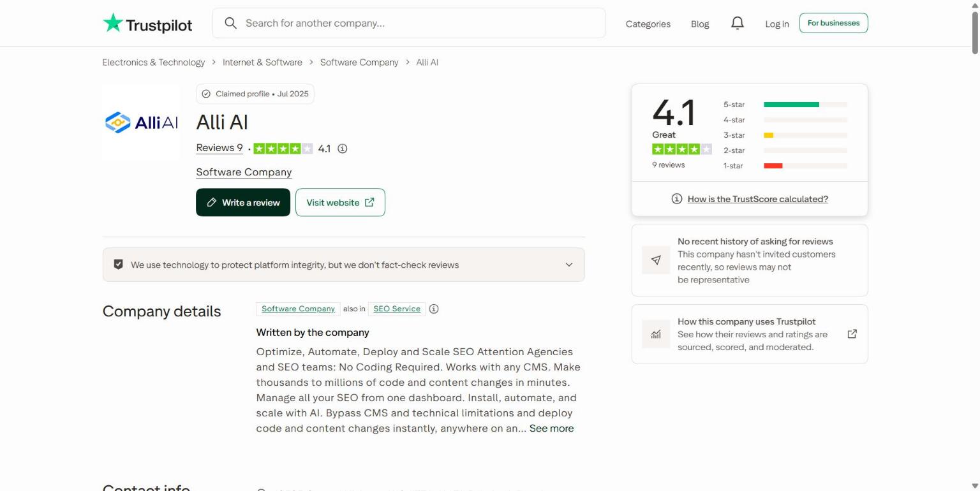Open Software Company breadcrumb link
The image size is (980, 491).
[359, 62]
